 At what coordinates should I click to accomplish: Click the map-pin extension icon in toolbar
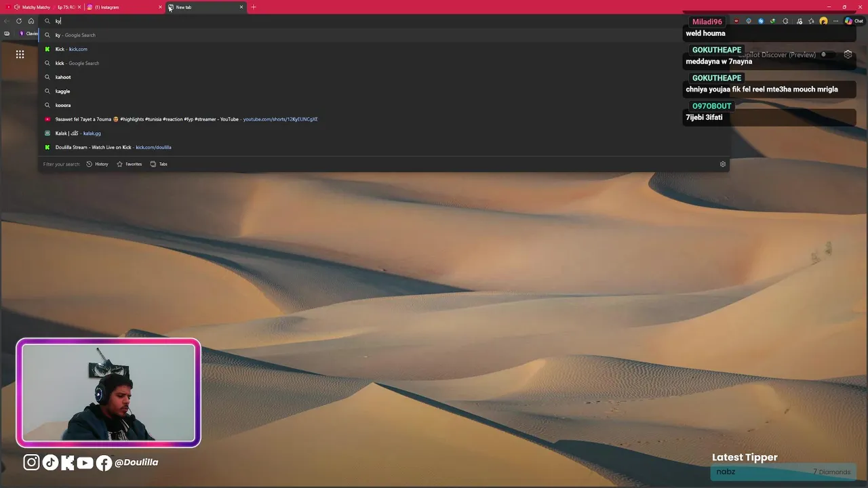click(x=749, y=21)
